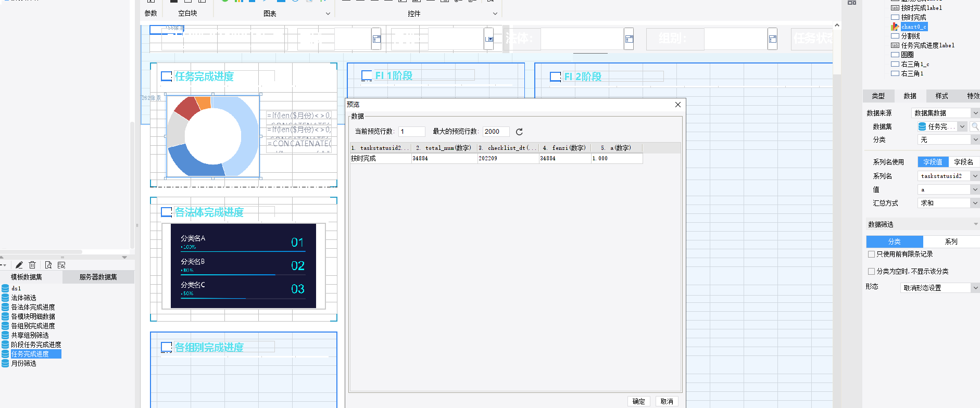Select 右三角1_c in widget tree

click(915, 64)
